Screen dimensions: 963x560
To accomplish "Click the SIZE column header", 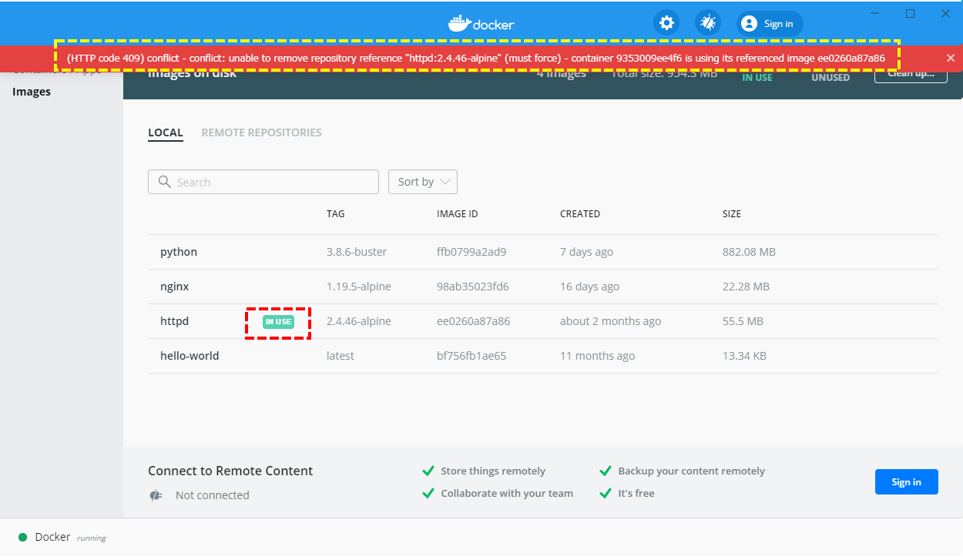I will pyautogui.click(x=732, y=214).
